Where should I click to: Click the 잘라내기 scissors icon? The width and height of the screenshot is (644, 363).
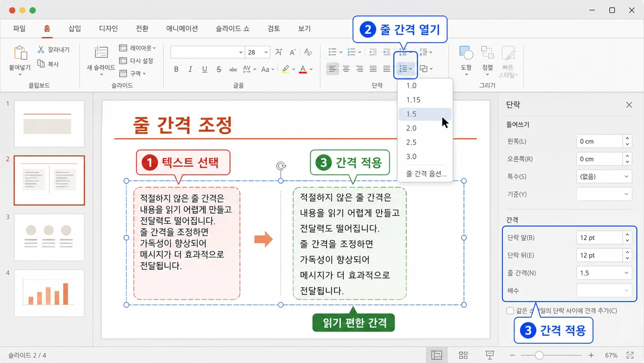(41, 49)
